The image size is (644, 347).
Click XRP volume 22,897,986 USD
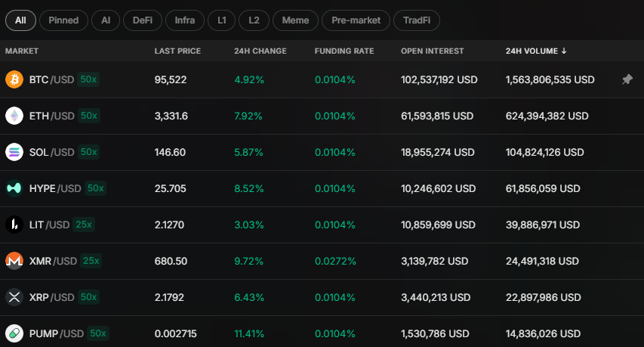tap(543, 297)
